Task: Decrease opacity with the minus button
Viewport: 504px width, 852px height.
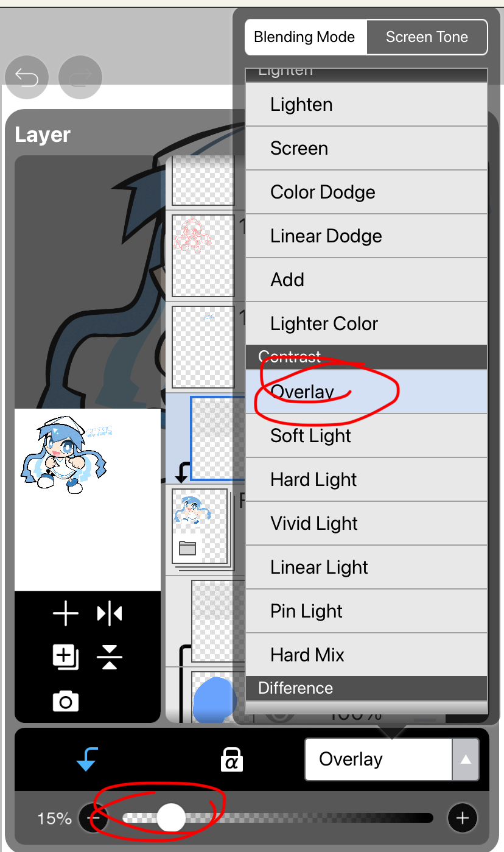Action: tap(96, 818)
